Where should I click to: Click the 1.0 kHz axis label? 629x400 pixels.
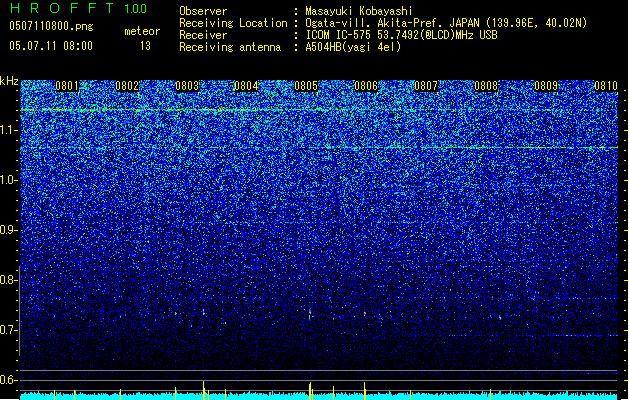point(9,180)
